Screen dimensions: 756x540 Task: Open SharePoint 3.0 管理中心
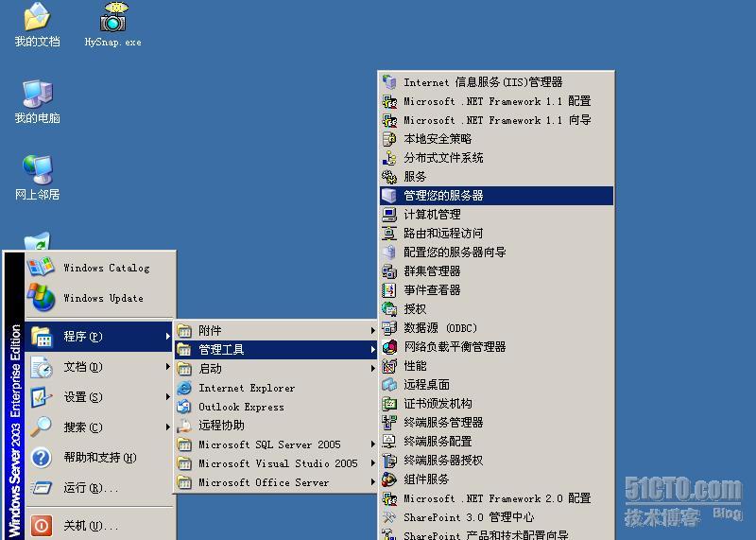click(497, 517)
